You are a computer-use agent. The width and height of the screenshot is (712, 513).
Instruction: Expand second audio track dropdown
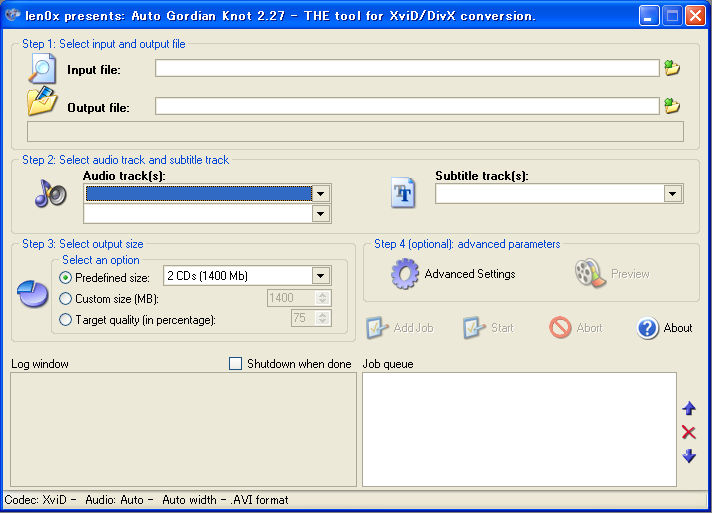coord(321,214)
